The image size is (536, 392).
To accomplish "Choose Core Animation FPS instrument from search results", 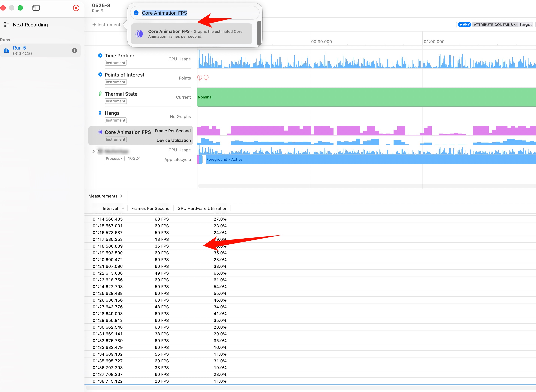I will coord(191,34).
